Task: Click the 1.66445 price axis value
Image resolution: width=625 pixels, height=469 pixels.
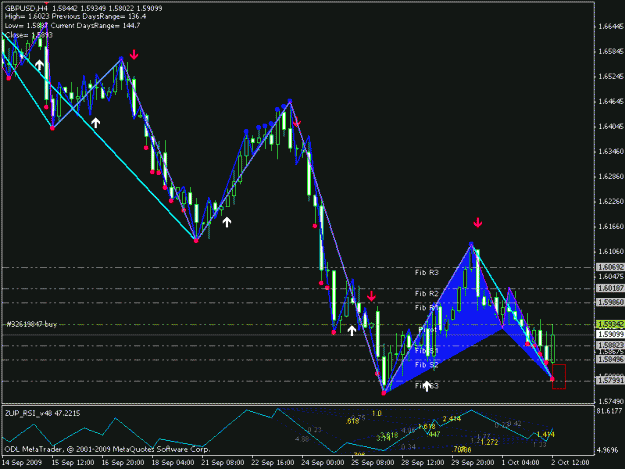Action: coord(611,27)
